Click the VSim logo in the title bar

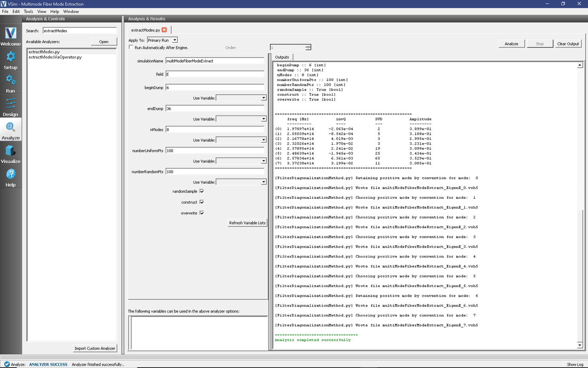(x=4, y=4)
